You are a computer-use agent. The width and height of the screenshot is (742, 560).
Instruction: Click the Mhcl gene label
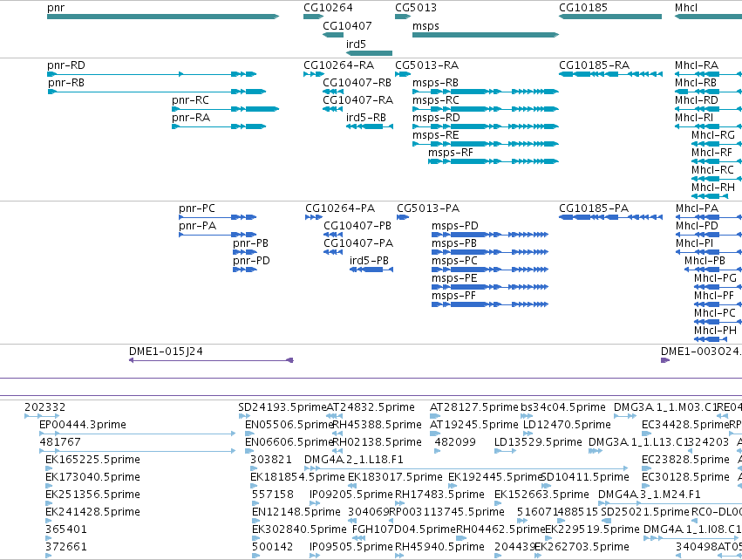pyautogui.click(x=686, y=8)
